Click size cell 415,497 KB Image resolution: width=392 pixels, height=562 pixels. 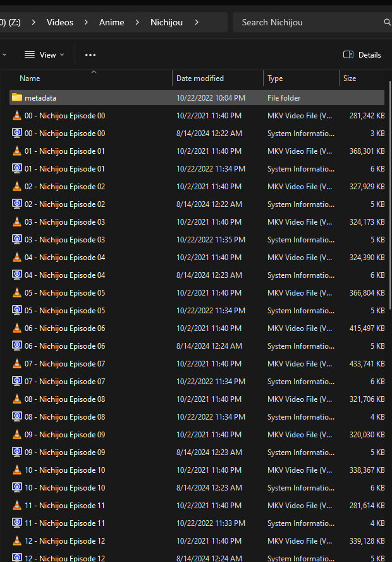pyautogui.click(x=367, y=328)
